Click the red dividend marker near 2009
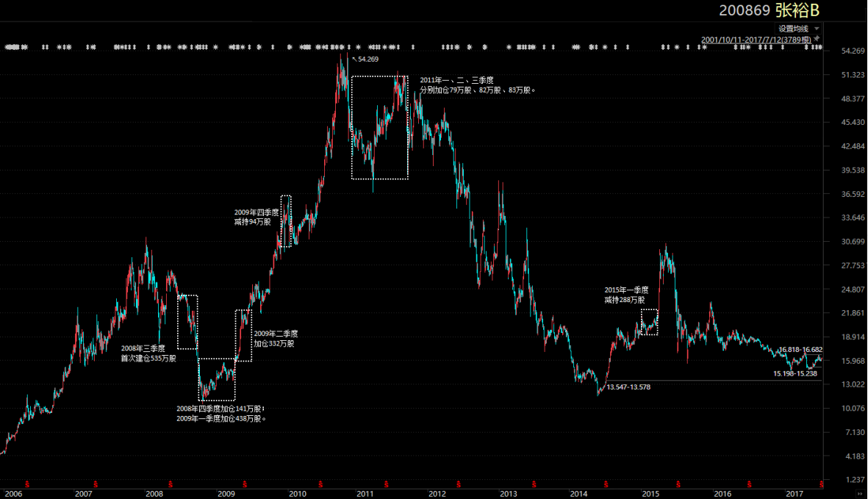This screenshot has height=499, width=868. (245, 484)
